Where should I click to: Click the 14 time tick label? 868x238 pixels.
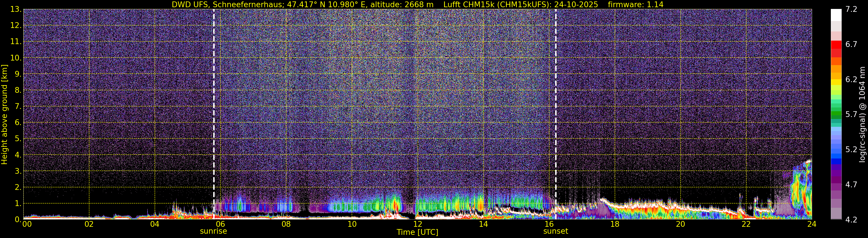point(483,224)
